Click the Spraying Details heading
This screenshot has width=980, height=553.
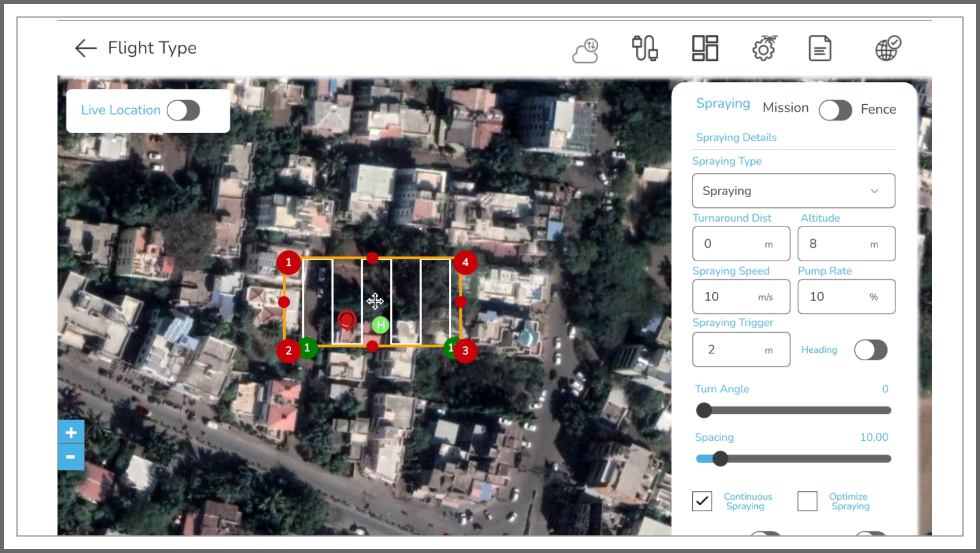click(x=736, y=137)
